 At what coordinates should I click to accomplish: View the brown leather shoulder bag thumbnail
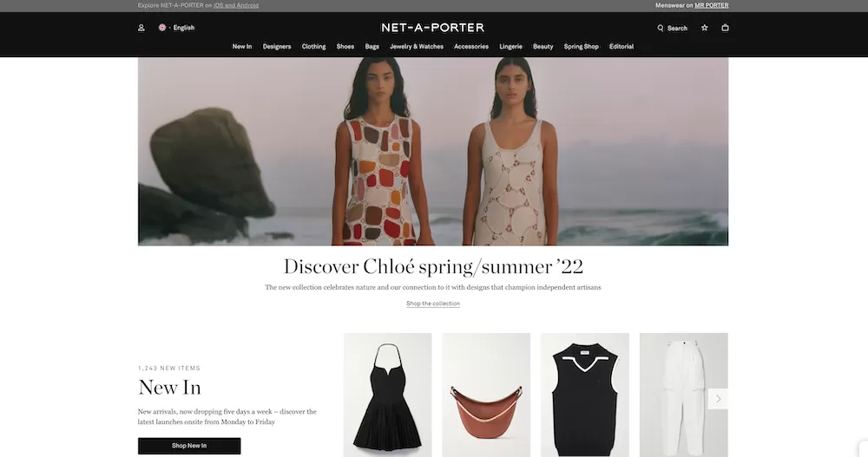[x=486, y=395]
